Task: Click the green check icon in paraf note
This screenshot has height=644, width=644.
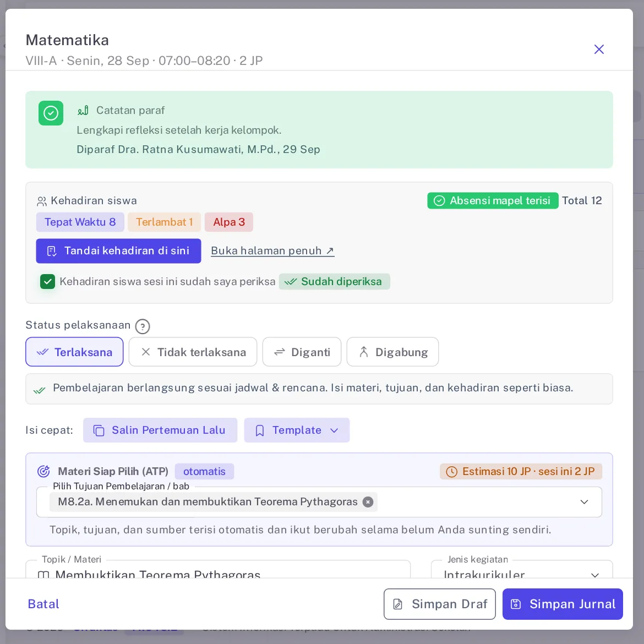Action: click(x=51, y=113)
